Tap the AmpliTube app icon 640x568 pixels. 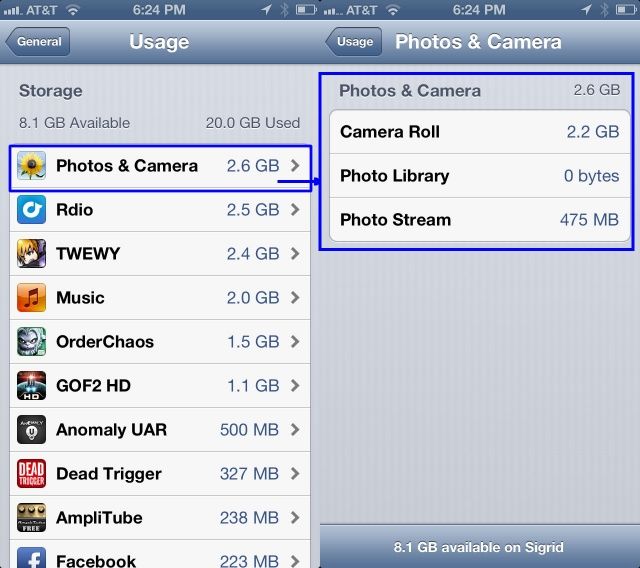[31, 518]
